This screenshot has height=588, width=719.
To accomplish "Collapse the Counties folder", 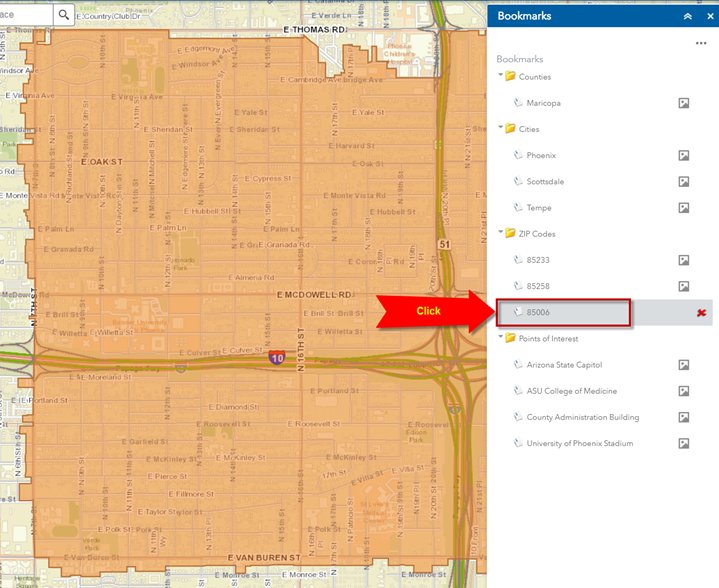I will (500, 77).
